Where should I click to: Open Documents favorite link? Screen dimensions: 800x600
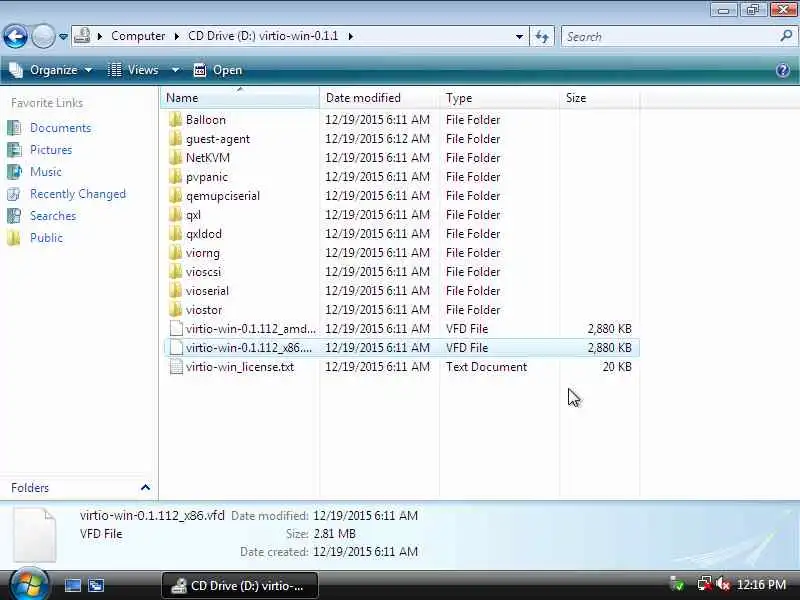coord(60,128)
